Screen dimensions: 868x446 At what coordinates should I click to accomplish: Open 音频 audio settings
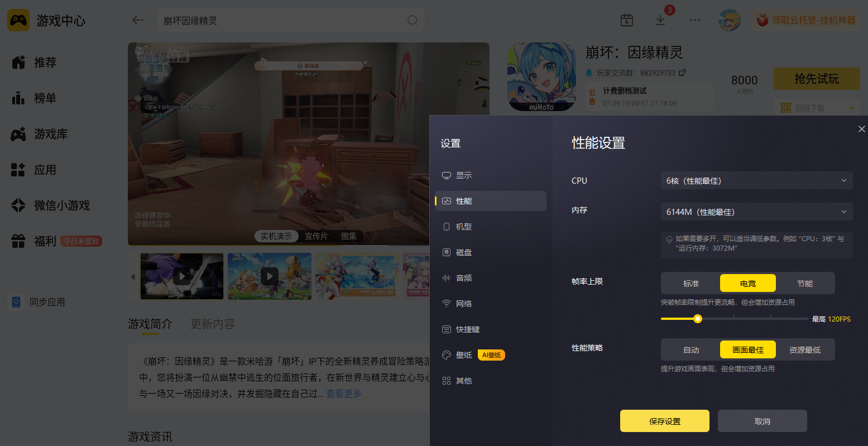point(491,278)
